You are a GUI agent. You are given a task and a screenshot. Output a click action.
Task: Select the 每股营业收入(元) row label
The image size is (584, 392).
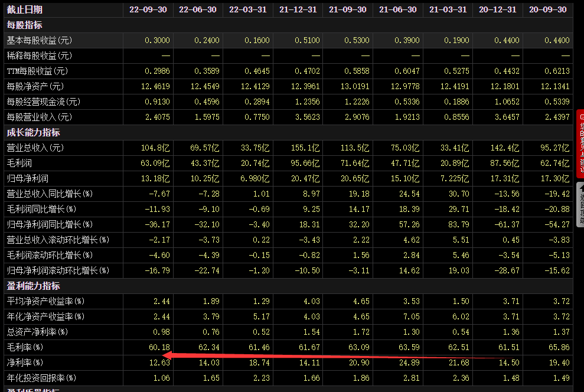(40, 117)
